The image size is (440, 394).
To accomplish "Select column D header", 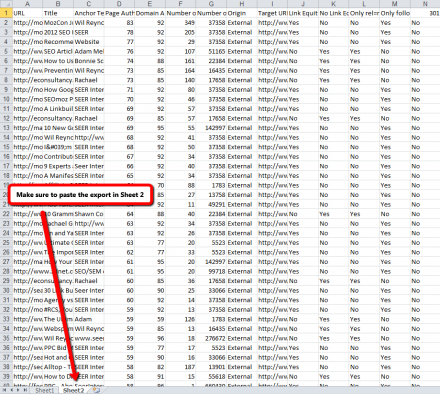I will pyautogui.click(x=119, y=4).
